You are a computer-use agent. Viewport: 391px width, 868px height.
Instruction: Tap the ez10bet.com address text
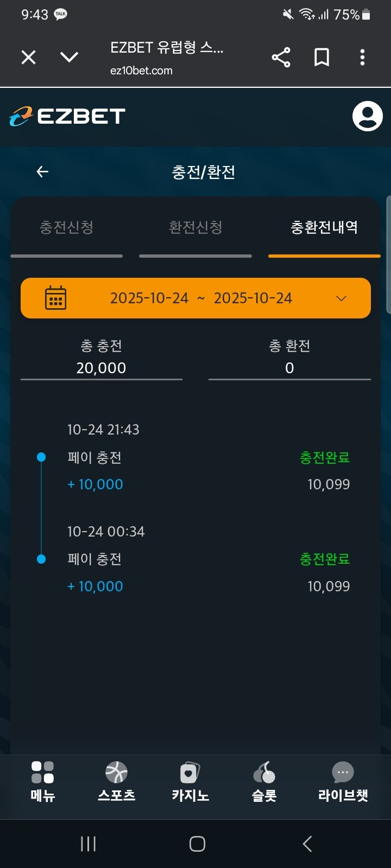[141, 71]
